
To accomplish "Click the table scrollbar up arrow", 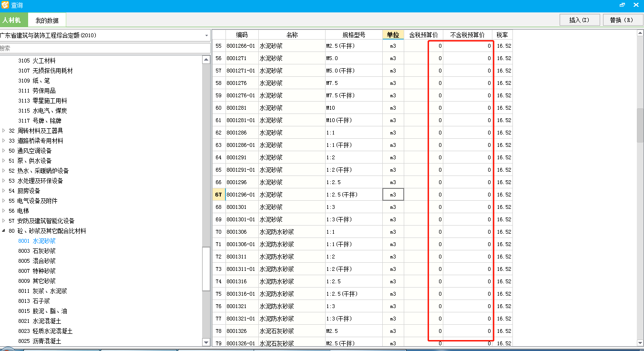I will 640,33.
